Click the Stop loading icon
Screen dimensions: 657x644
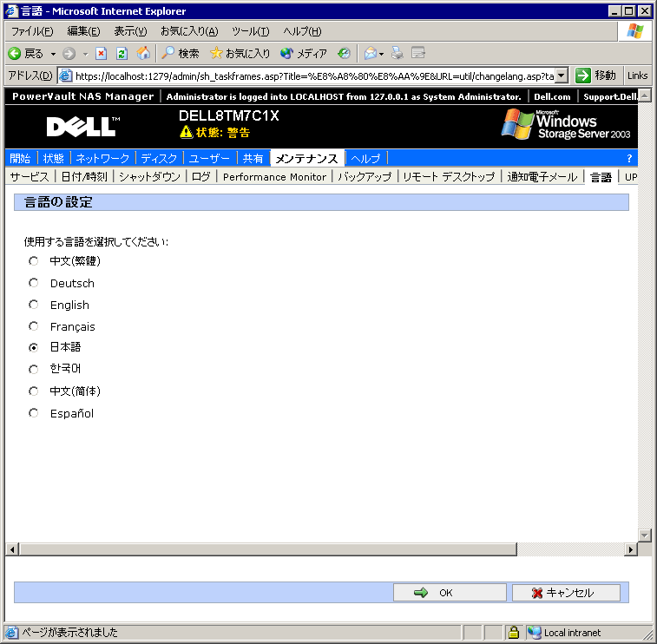[x=101, y=54]
